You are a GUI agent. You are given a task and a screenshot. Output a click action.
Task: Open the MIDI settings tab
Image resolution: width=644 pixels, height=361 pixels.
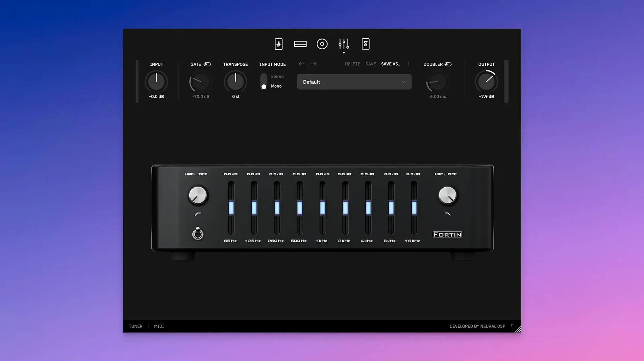tap(159, 326)
